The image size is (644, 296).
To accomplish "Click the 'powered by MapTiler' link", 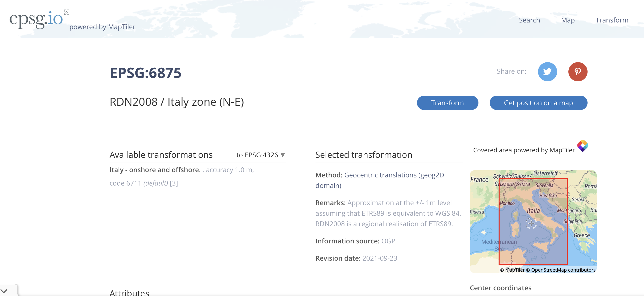I will (x=102, y=27).
